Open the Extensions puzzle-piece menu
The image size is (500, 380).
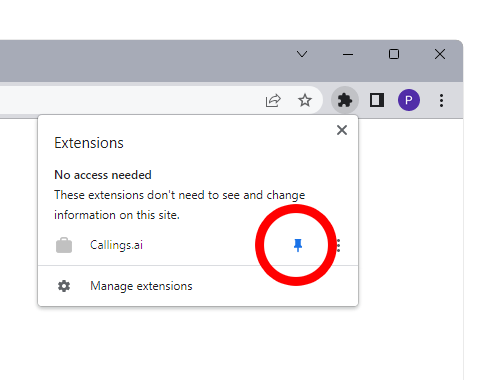coord(345,100)
